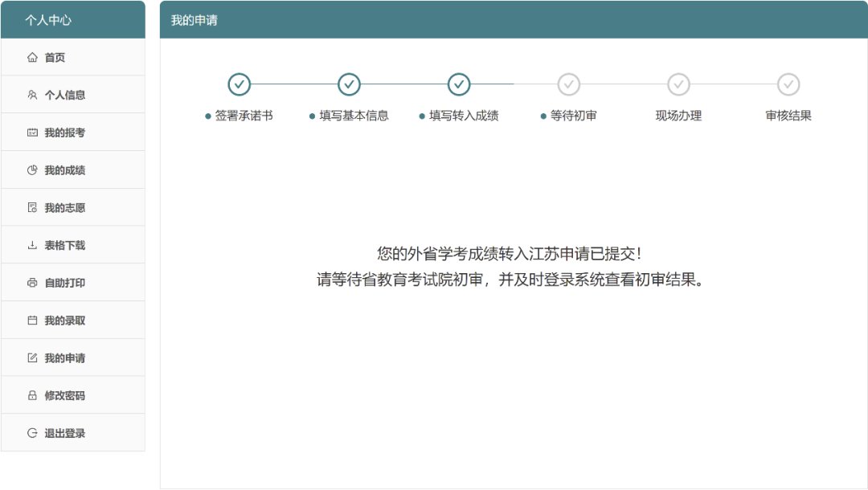The image size is (868, 490).
Task: Click the edit icon beside 我的申请
Action: 32,357
